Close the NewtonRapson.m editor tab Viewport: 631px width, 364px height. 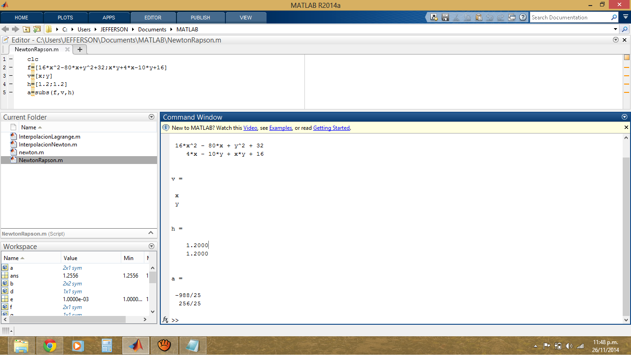pyautogui.click(x=67, y=49)
